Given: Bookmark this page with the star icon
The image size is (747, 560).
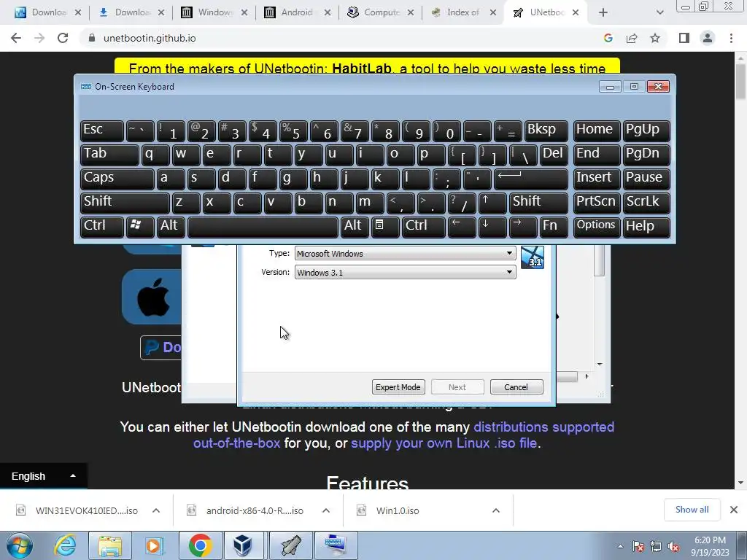Looking at the screenshot, I should point(655,38).
